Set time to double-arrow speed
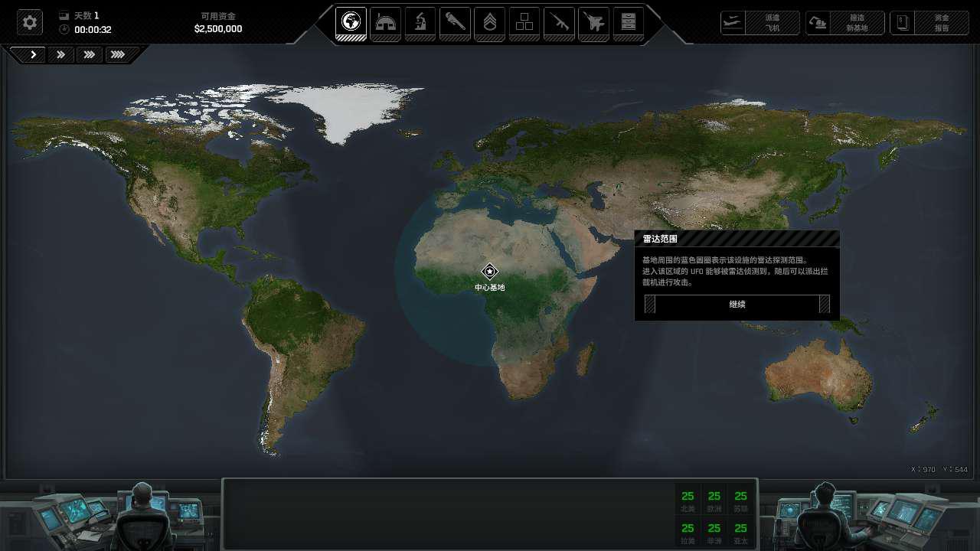 point(61,54)
